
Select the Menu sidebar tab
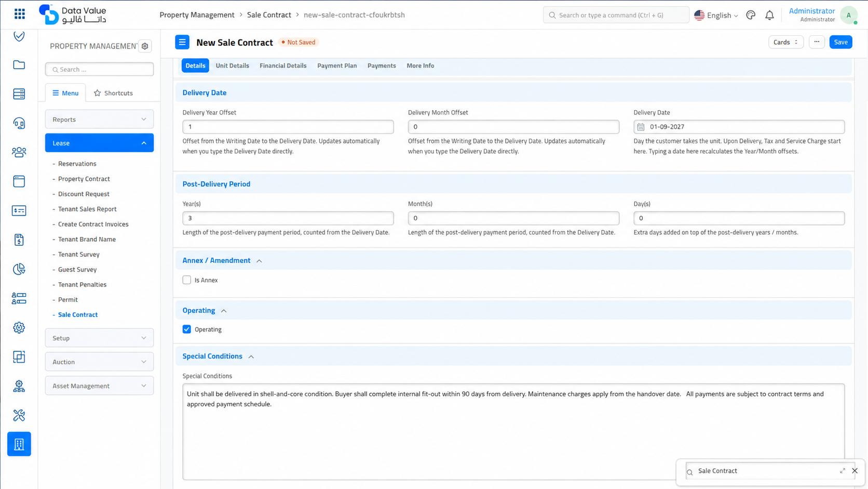(65, 93)
